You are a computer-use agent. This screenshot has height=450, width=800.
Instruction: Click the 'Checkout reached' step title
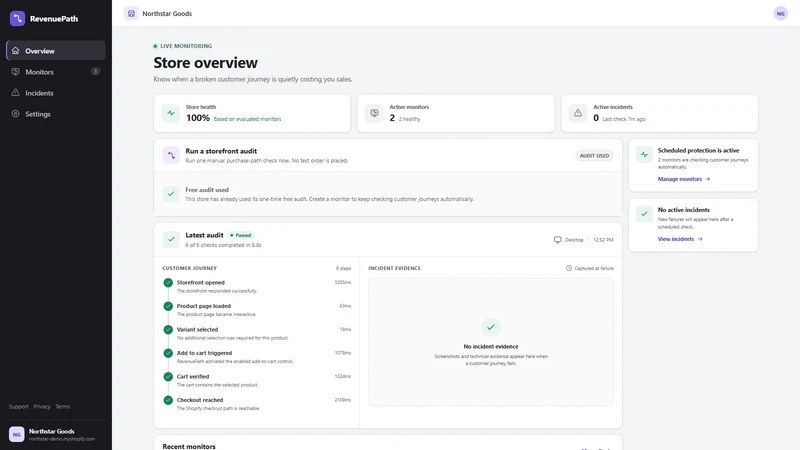200,400
